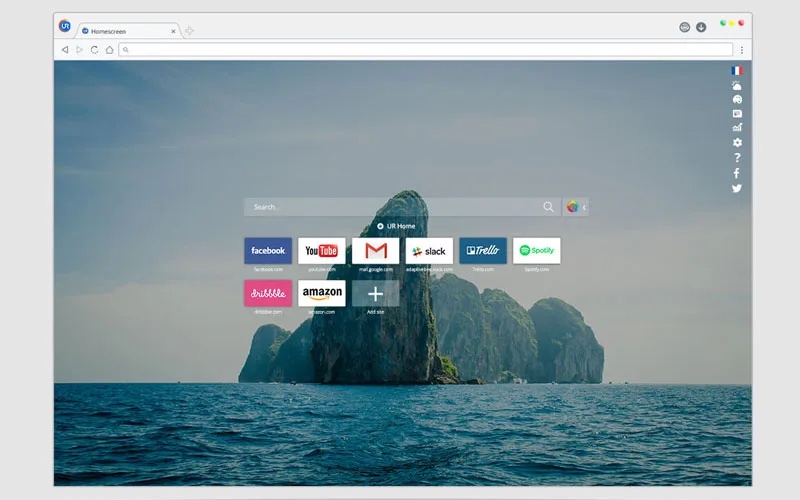Open the Amazon shortcut tile
This screenshot has height=500, width=800.
(321, 293)
